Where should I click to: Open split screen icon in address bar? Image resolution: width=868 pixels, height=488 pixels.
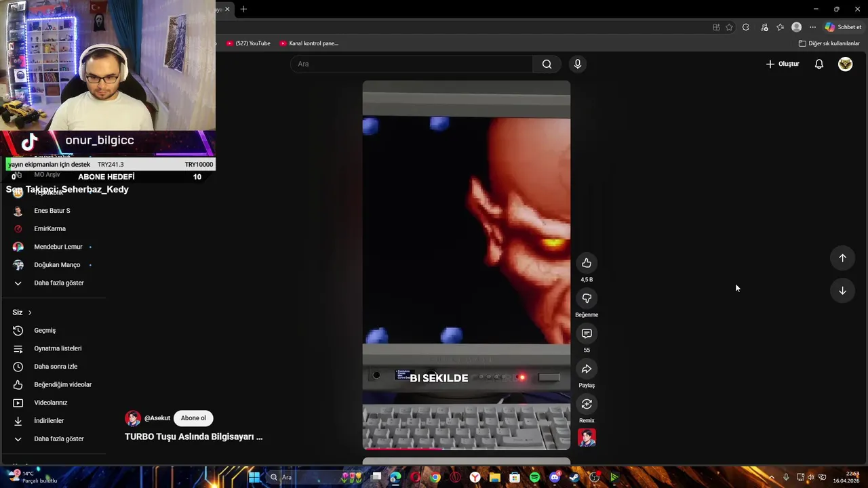(716, 27)
